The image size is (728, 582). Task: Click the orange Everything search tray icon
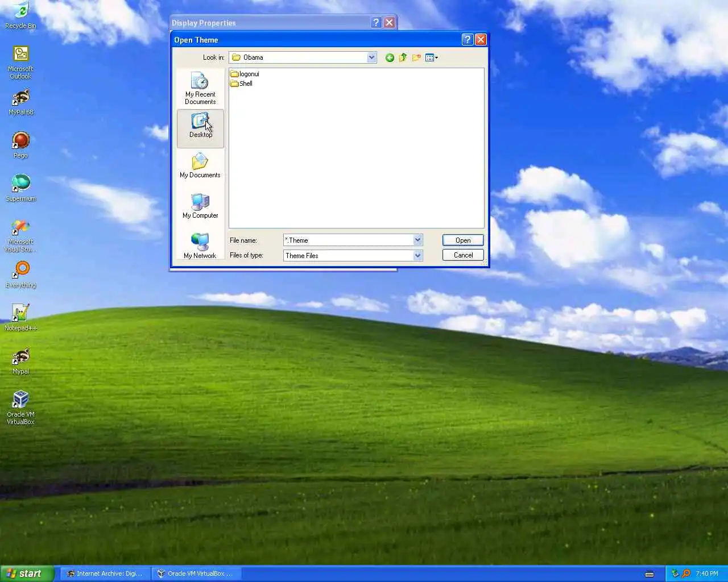click(686, 573)
